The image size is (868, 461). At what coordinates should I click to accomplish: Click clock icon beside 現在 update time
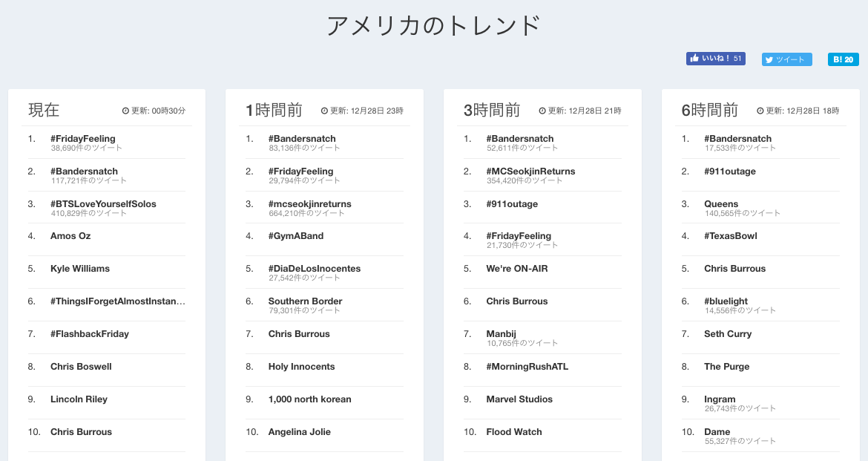tap(125, 111)
